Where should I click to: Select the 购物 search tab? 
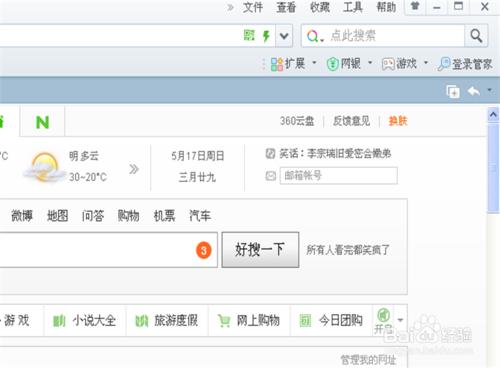(x=128, y=216)
